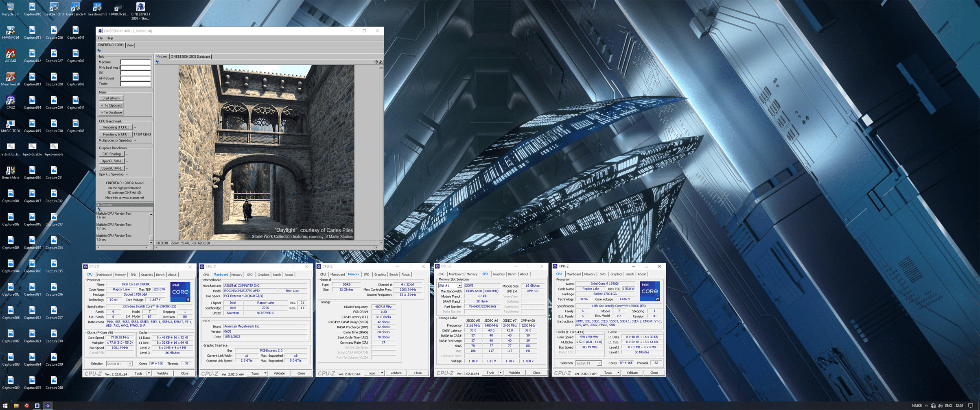Select Capture045 image file icon
The width and height of the screenshot is (980, 410).
75,126
